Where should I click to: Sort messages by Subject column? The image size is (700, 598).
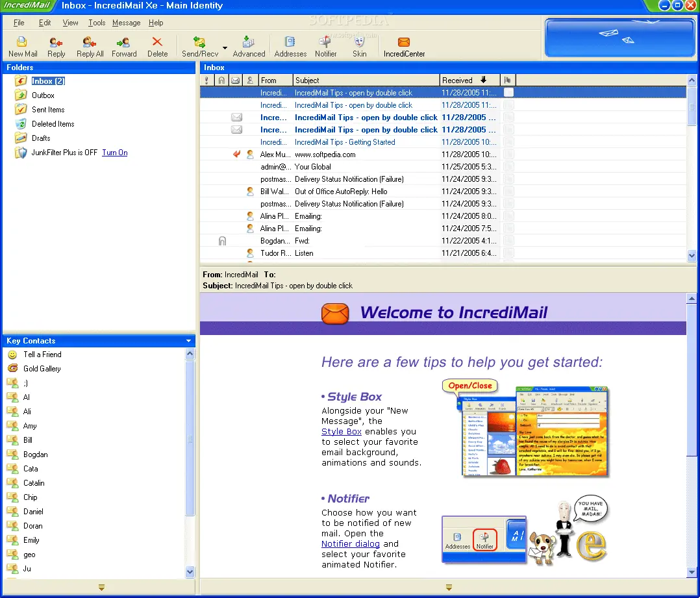point(366,81)
